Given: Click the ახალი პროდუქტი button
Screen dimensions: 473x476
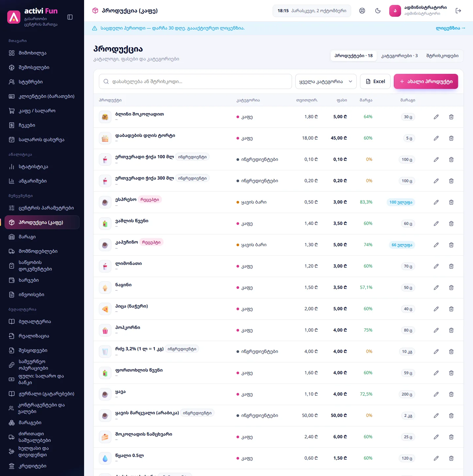Looking at the screenshot, I should pyautogui.click(x=426, y=81).
